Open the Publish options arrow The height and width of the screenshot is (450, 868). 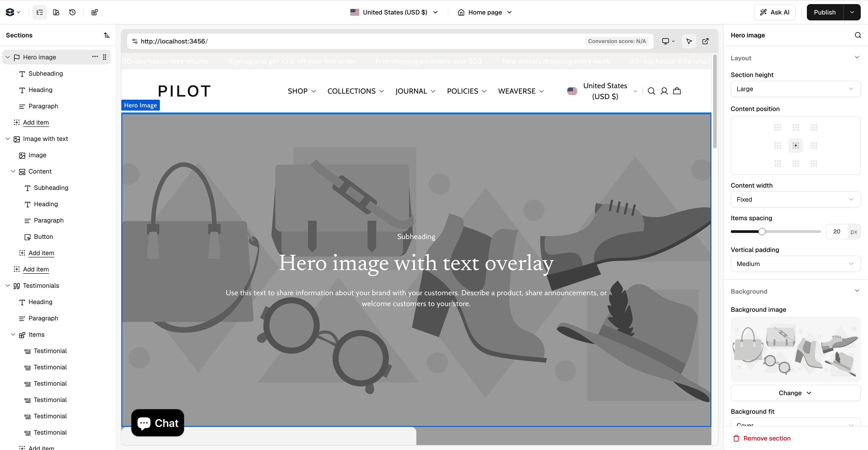point(852,12)
